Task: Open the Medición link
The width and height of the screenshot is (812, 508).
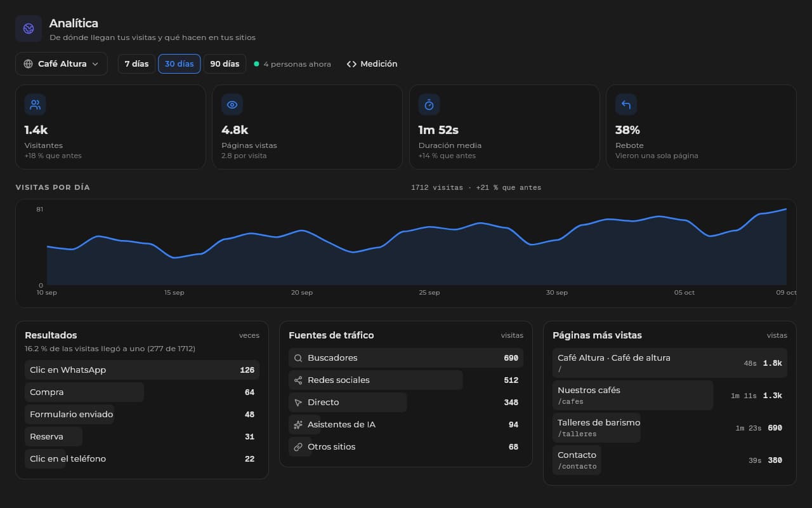Action: [x=372, y=64]
